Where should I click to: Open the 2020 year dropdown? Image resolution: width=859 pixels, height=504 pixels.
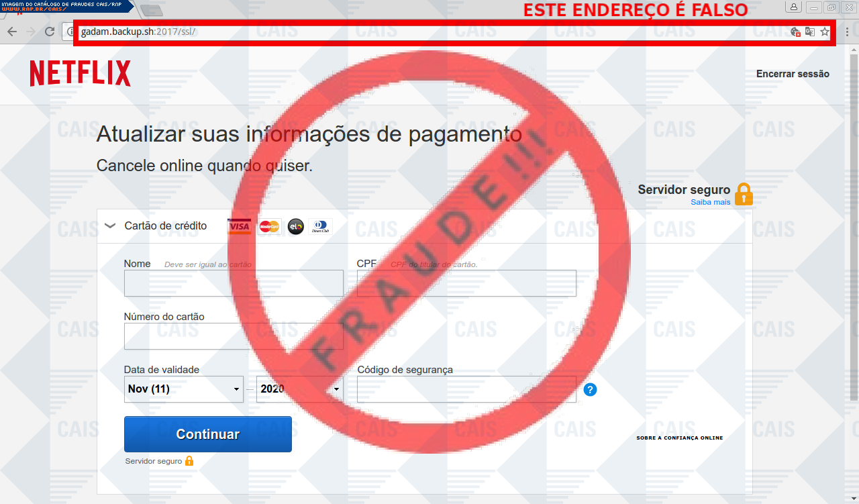click(300, 389)
